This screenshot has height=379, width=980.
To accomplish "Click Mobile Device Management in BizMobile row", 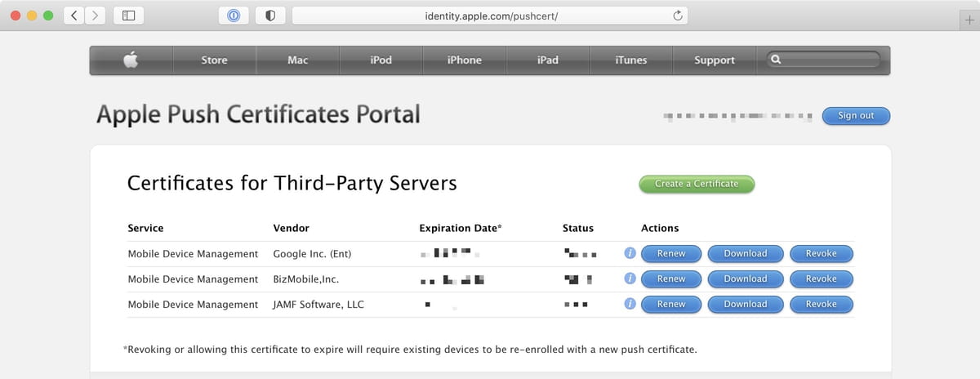I will click(x=193, y=279).
